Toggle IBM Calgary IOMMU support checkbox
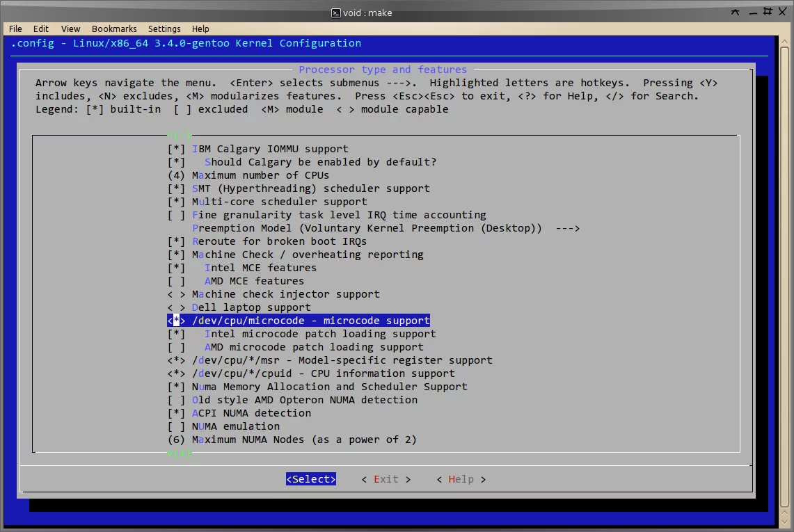Viewport: 794px width, 532px height. [176, 149]
